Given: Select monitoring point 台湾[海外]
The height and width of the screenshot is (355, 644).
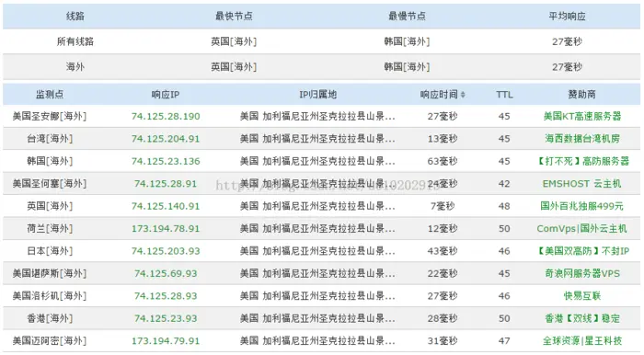Looking at the screenshot, I should (50, 139).
